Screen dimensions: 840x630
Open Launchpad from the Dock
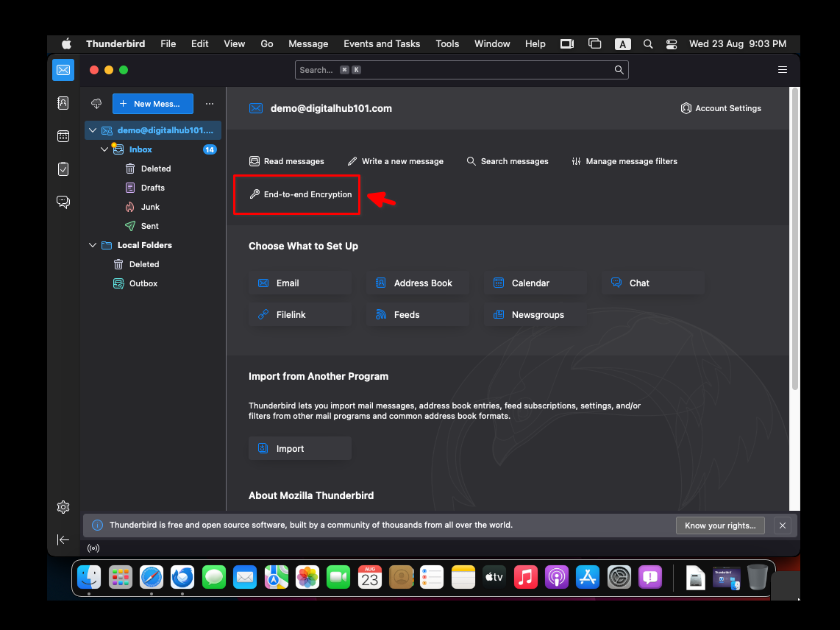pos(120,578)
